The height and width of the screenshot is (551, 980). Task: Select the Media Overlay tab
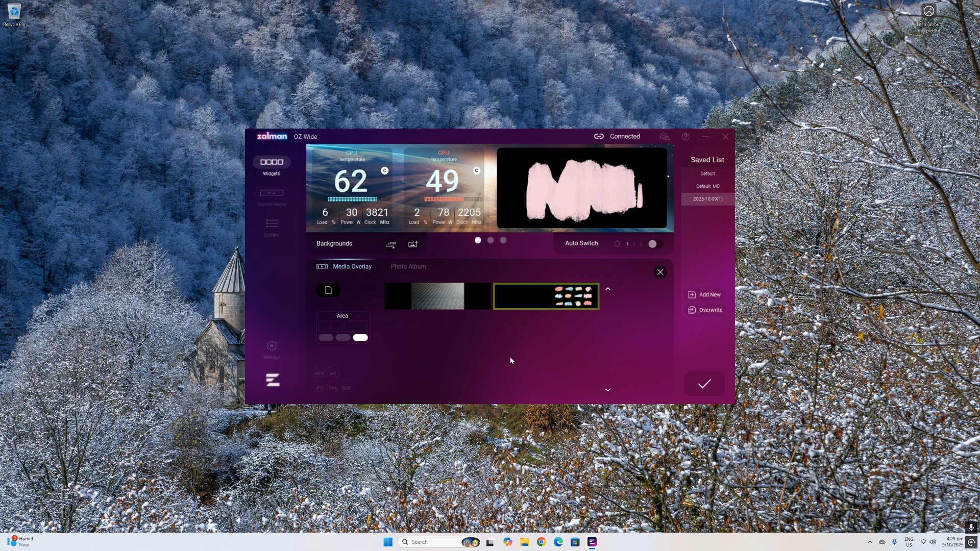click(x=352, y=266)
